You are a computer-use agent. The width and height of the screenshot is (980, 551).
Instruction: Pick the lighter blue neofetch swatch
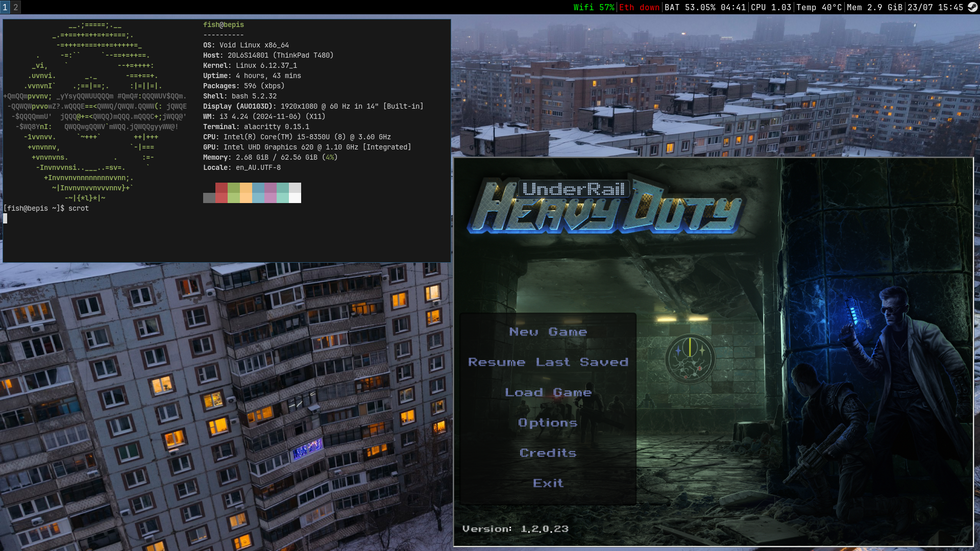(x=258, y=198)
